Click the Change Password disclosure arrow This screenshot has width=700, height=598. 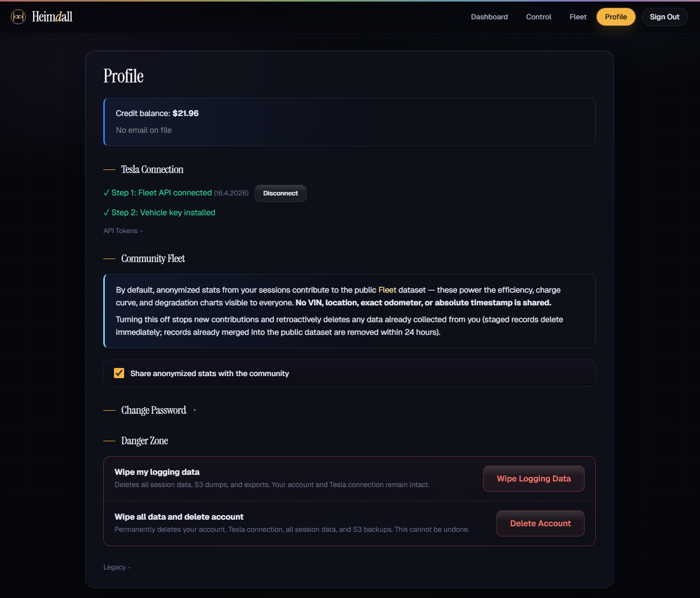pyautogui.click(x=195, y=410)
